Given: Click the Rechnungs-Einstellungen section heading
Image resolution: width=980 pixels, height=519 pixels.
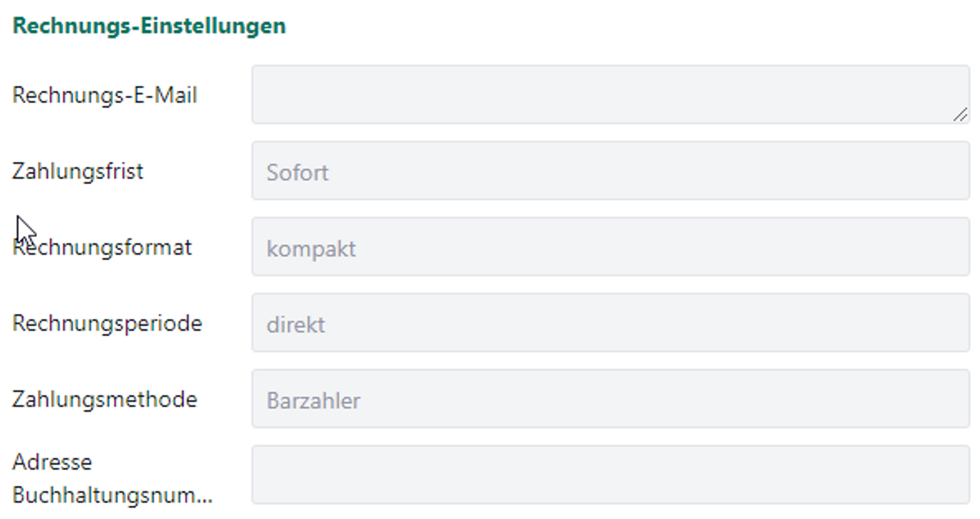Looking at the screenshot, I should click(x=149, y=26).
